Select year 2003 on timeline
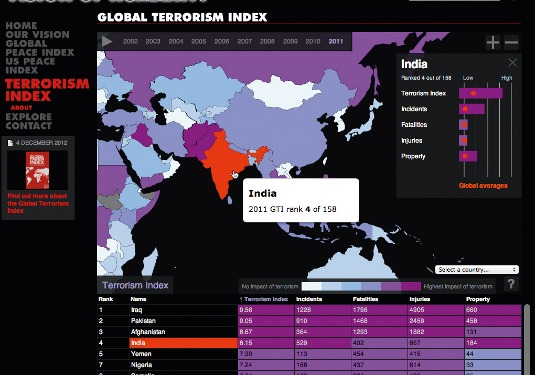 (153, 41)
